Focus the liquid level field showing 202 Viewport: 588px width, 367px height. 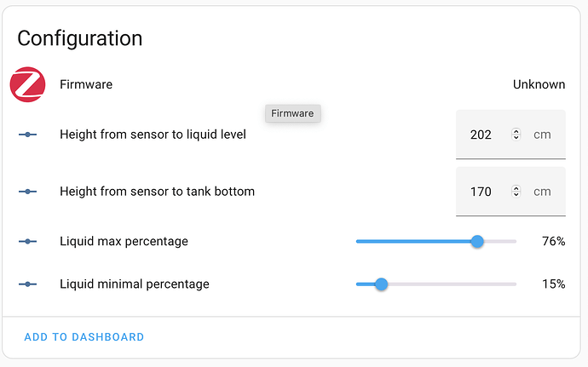pos(481,135)
